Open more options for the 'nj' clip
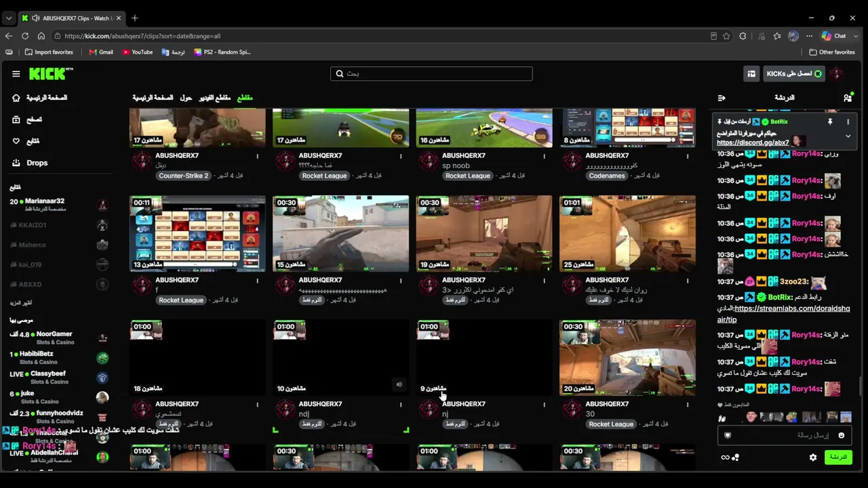This screenshot has width=868, height=488. 544,404
